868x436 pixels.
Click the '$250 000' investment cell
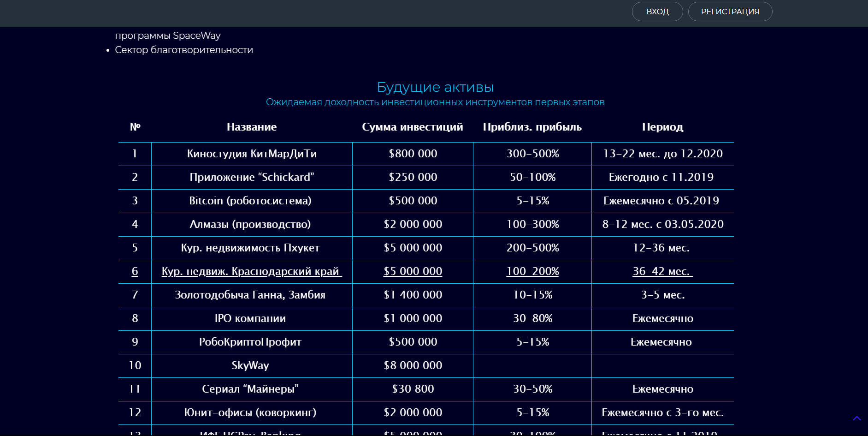pos(413,178)
